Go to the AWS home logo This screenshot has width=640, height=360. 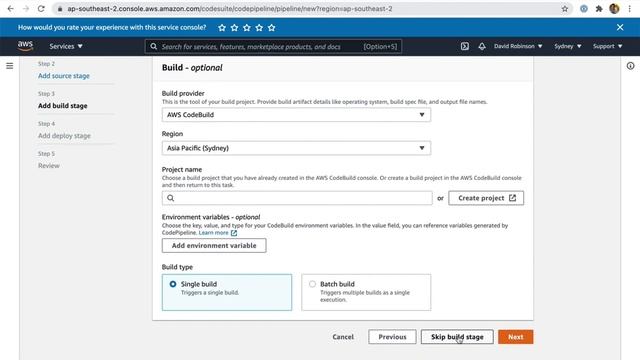[x=25, y=46]
